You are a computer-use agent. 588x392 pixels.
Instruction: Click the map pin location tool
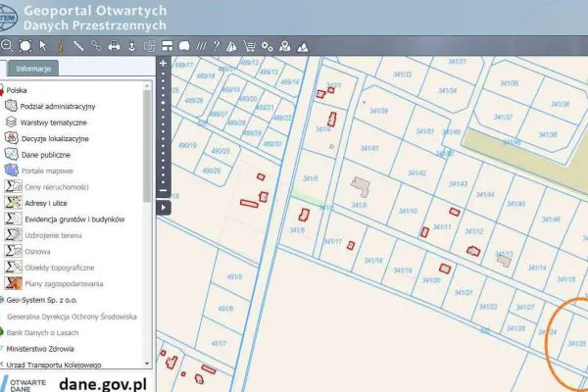pos(285,46)
